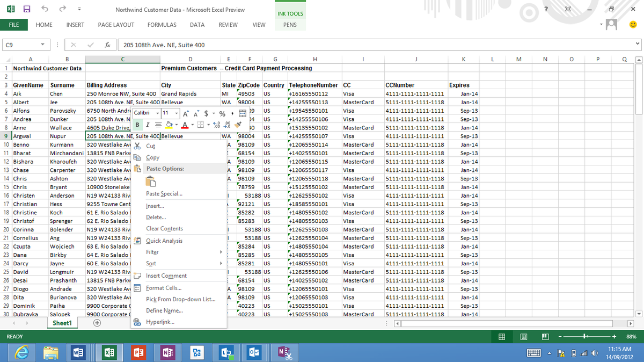Switch to the FORMULAS ribbon tab
Screen dimensions: 644x362
[x=162, y=25]
